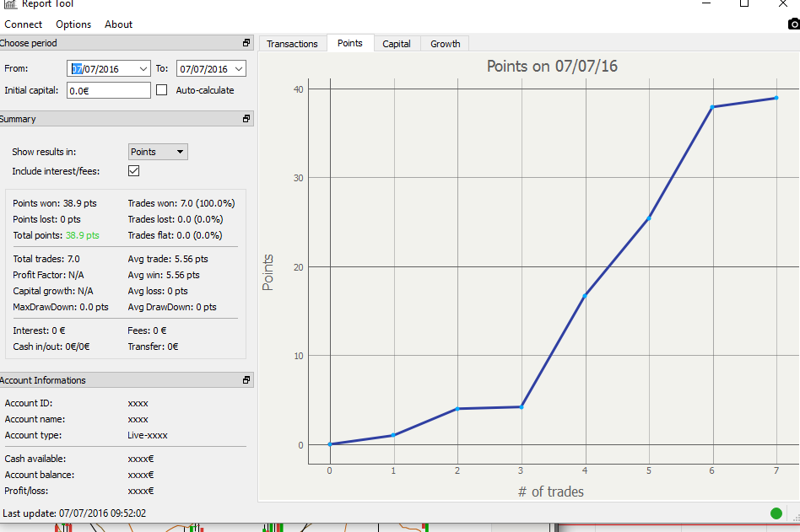Open the Show results in dropdown
Screen dimensions: 800x532
coord(158,152)
